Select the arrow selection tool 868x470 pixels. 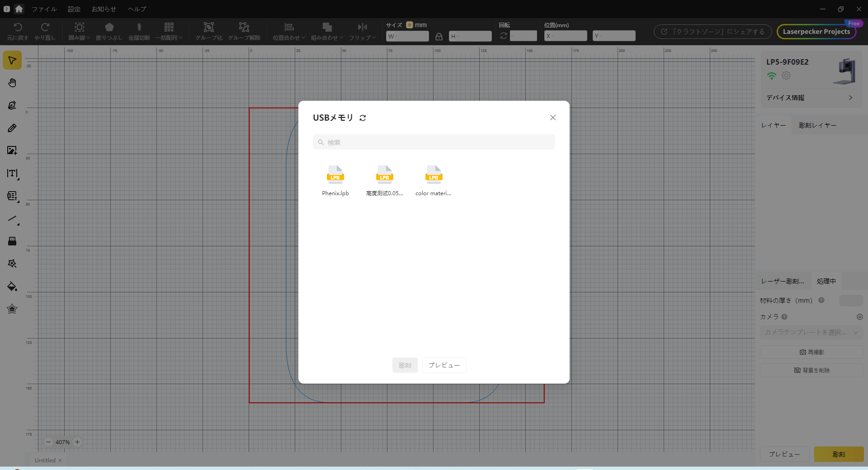tap(12, 60)
